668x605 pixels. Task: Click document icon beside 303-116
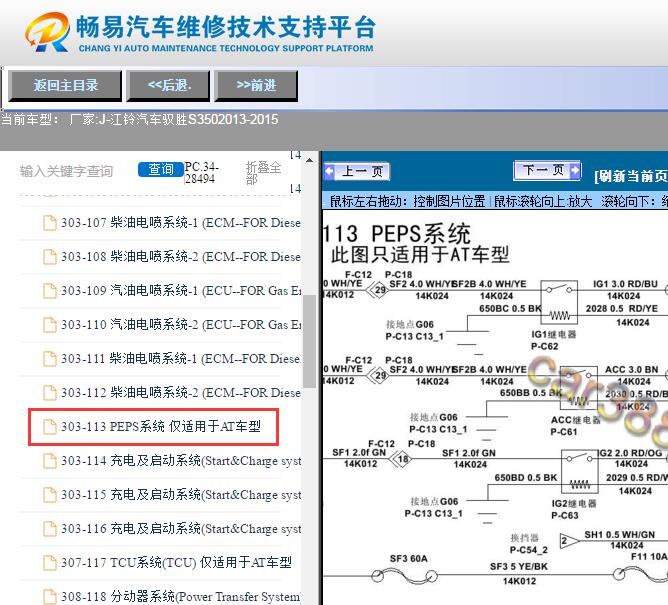tap(50, 529)
